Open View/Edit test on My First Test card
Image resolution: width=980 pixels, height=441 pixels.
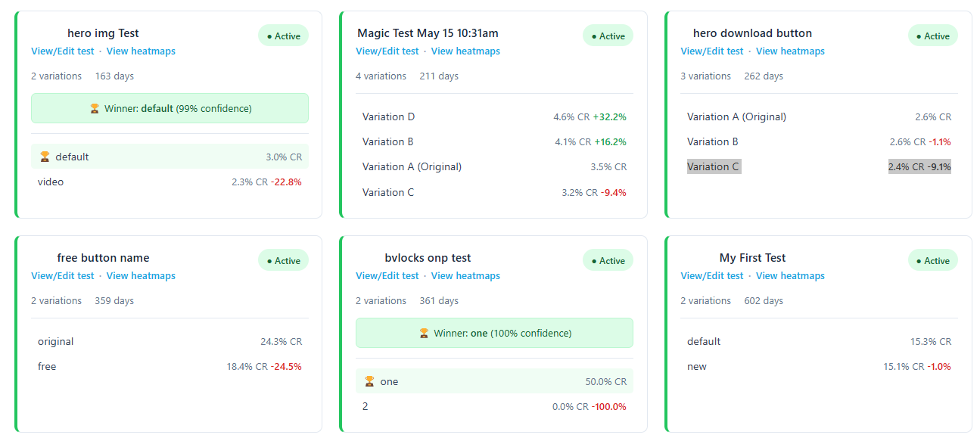click(712, 275)
